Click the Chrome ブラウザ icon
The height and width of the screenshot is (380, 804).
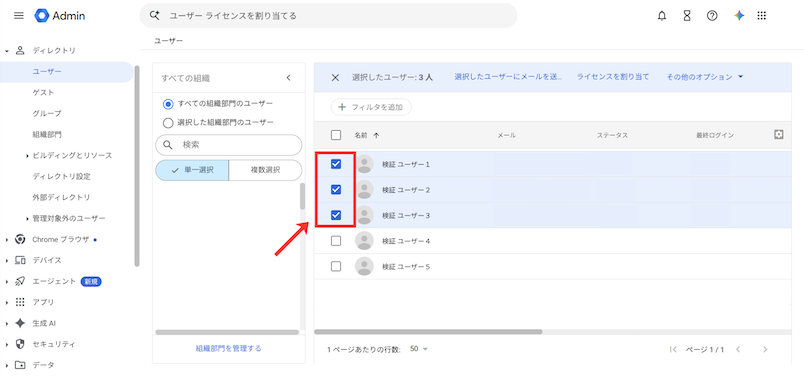(x=20, y=239)
